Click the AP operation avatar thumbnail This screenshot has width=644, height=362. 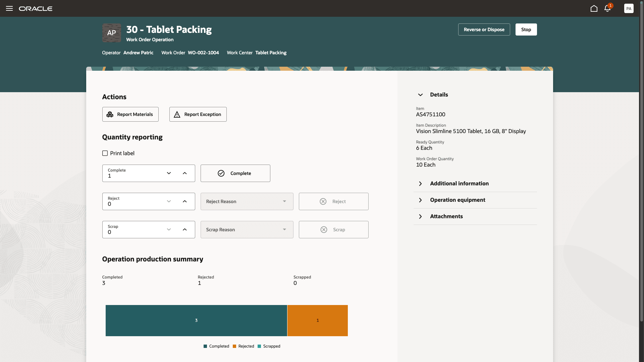click(112, 33)
